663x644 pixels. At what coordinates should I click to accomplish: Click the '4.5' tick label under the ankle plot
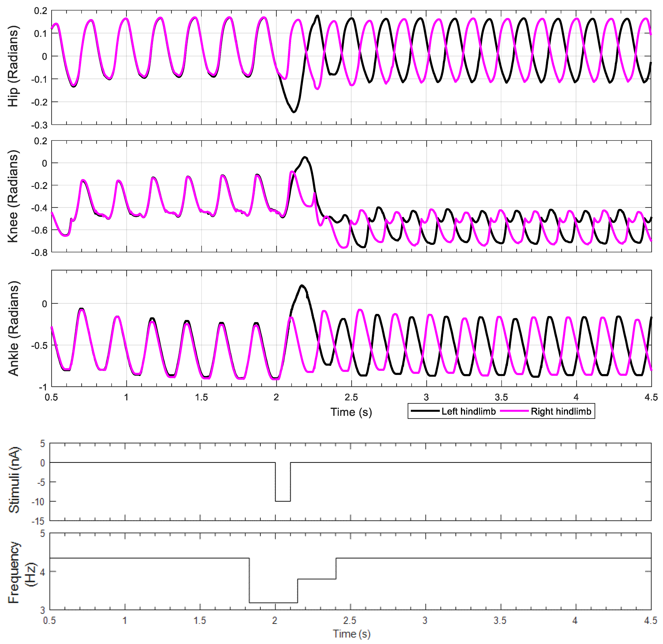pos(651,397)
